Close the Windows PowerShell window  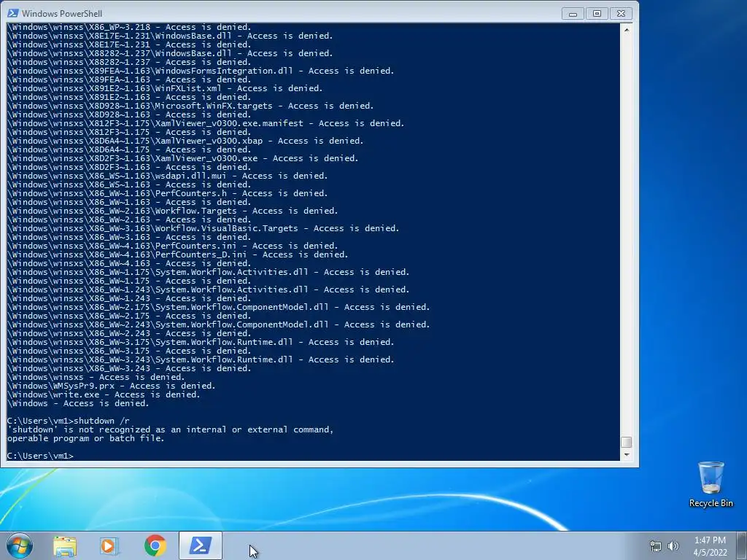click(621, 14)
